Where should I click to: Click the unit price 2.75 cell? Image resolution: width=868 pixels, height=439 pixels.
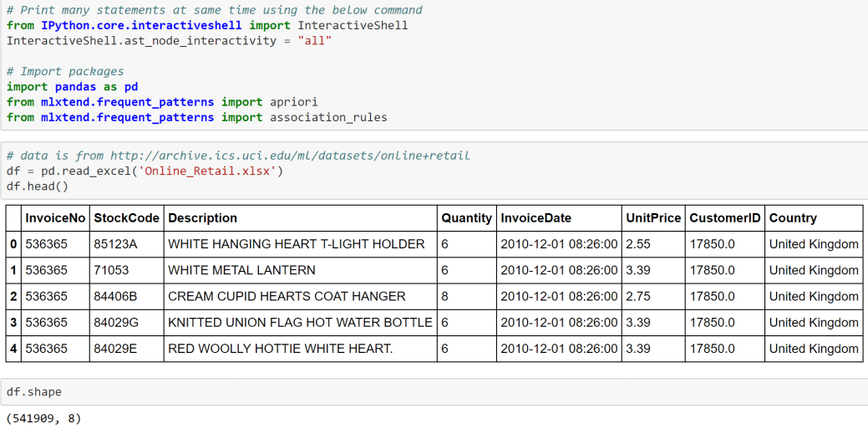point(653,297)
